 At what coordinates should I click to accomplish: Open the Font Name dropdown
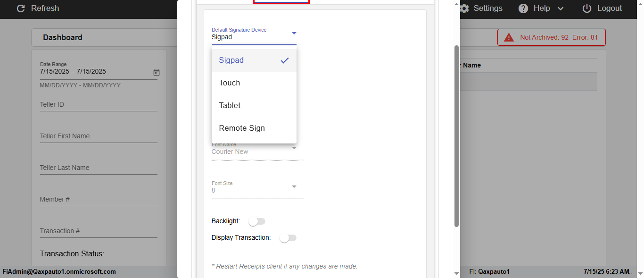point(257,152)
